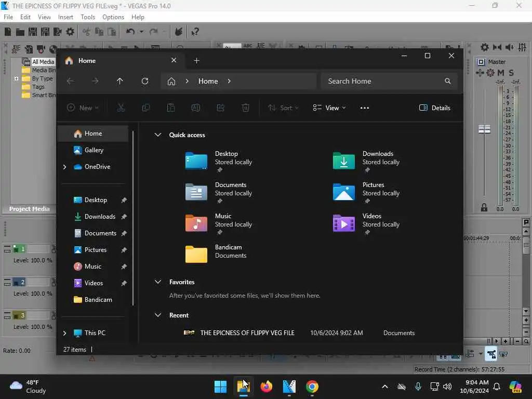Open the File menu in VEGAS Pro
This screenshot has height=399, width=532.
pyautogui.click(x=8, y=17)
